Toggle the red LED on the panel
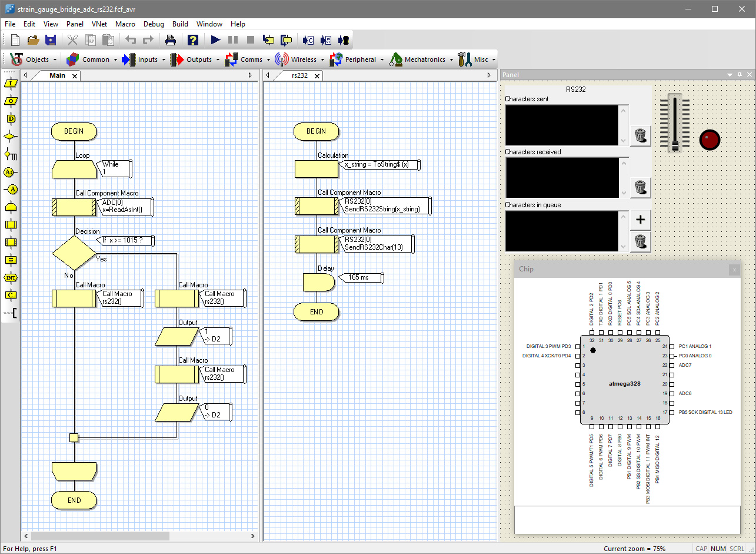The image size is (756, 554). point(710,140)
